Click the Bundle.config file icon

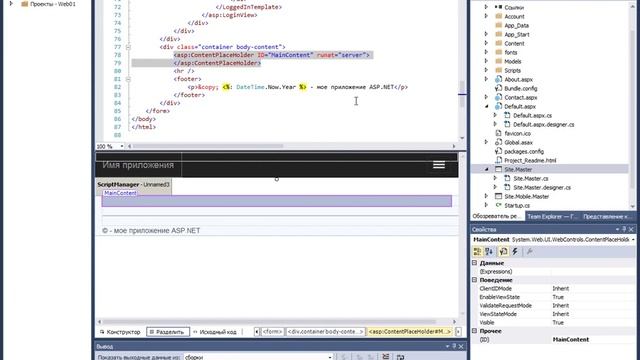click(498, 88)
